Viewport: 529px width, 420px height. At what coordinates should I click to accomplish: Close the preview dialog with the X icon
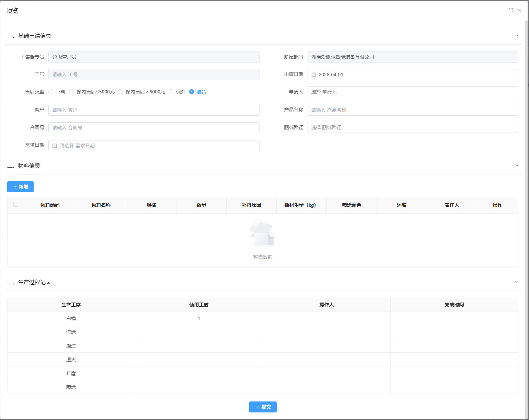[519, 10]
